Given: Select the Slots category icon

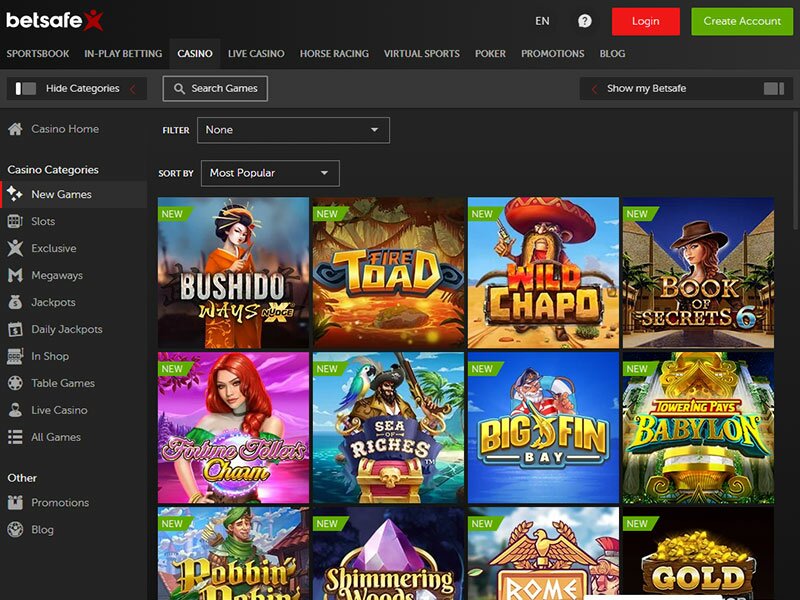Looking at the screenshot, I should [13, 221].
